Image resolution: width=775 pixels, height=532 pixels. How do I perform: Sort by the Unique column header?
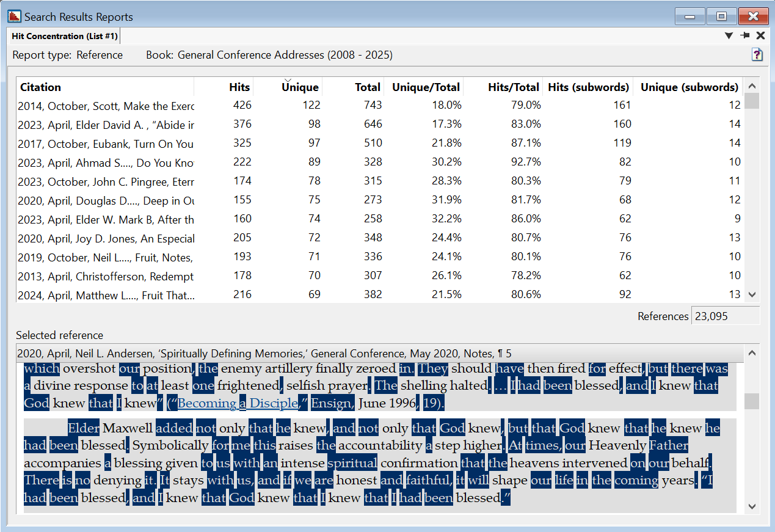[x=300, y=87]
